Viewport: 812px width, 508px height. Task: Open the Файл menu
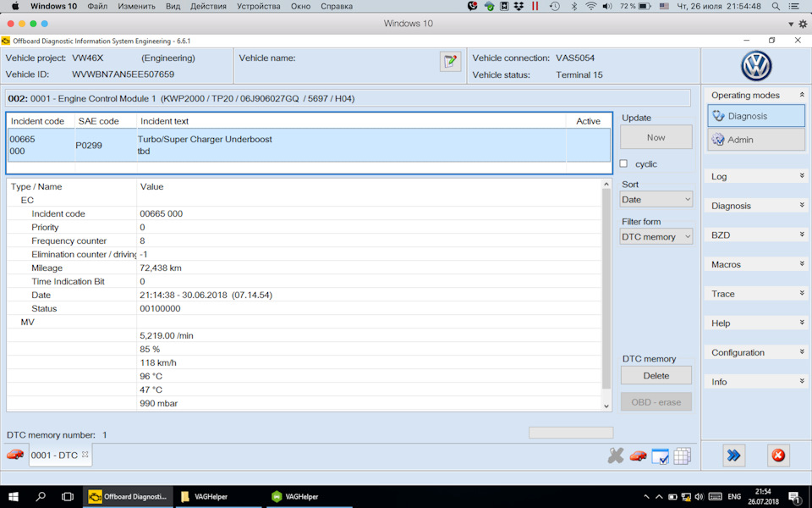tap(97, 6)
